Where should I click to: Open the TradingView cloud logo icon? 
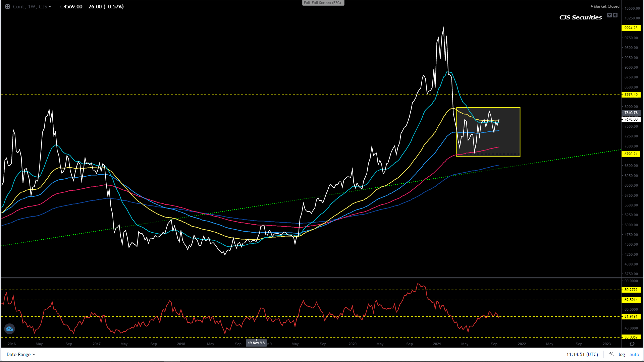click(x=9, y=329)
